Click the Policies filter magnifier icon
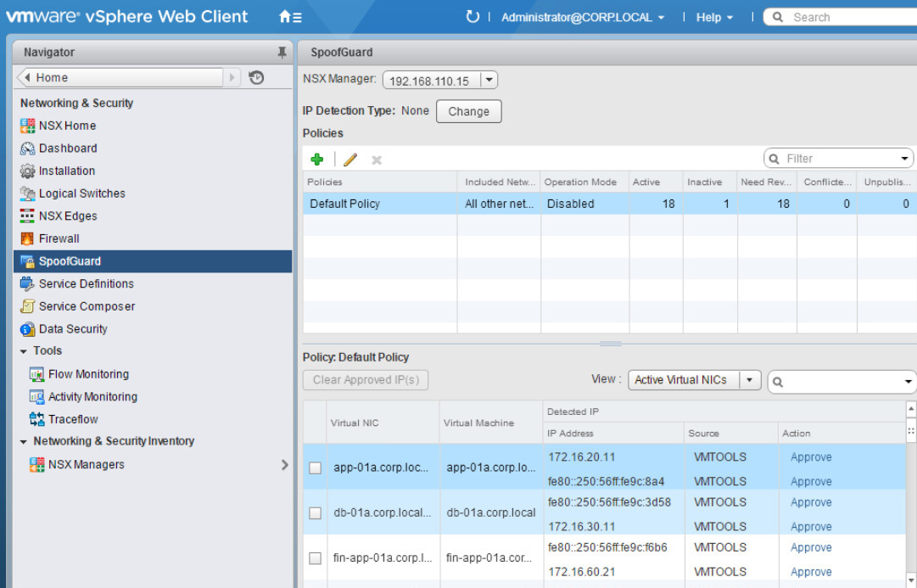This screenshot has height=588, width=917. (x=774, y=159)
